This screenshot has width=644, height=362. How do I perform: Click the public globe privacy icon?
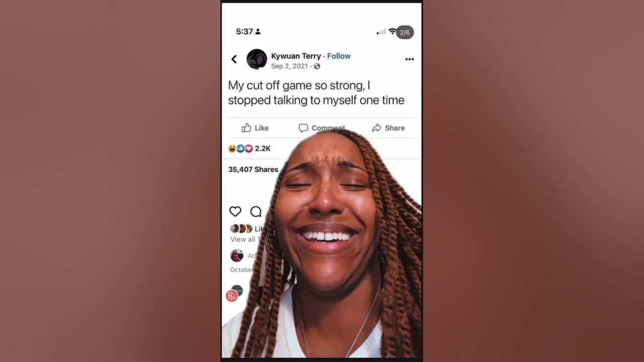[317, 66]
